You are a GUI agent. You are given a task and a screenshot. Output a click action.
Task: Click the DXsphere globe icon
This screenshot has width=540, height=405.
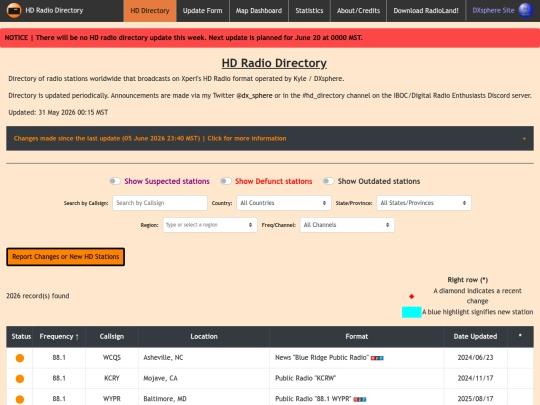click(526, 10)
